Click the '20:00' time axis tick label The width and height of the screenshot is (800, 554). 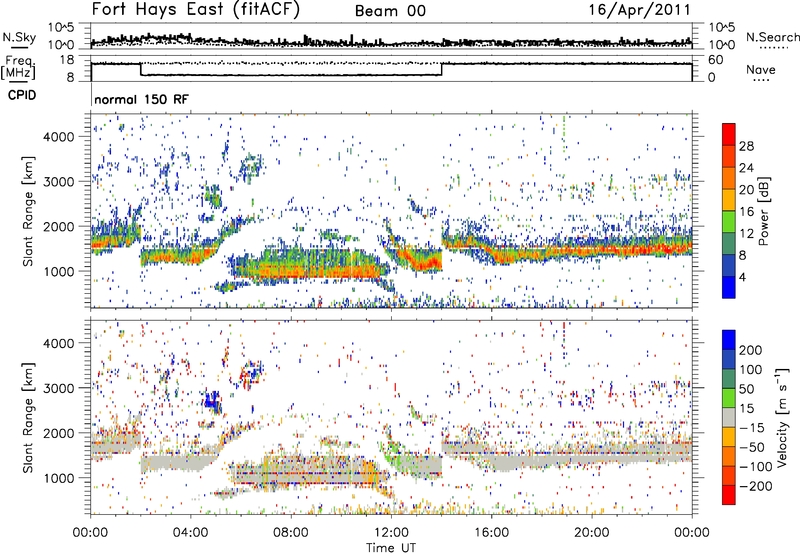coord(591,533)
